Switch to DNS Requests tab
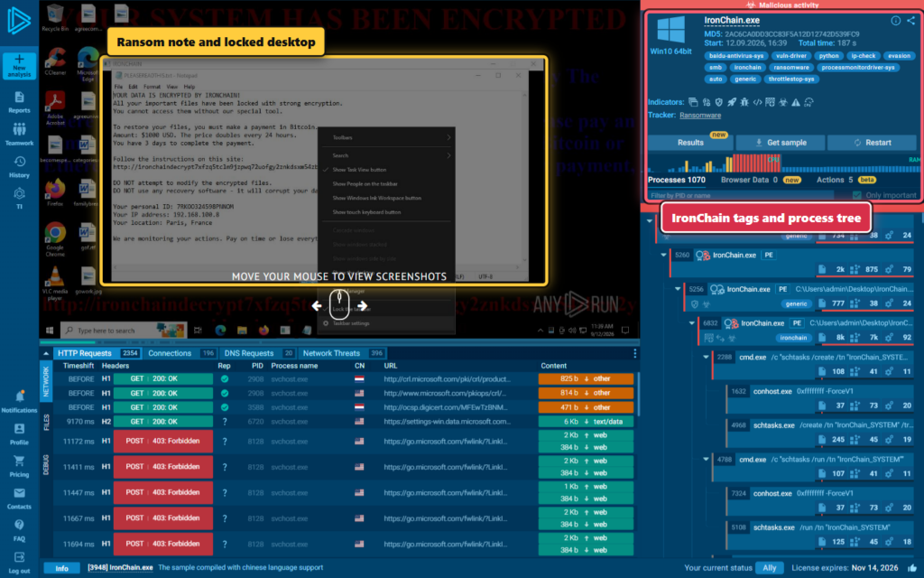924x578 pixels. (259, 353)
